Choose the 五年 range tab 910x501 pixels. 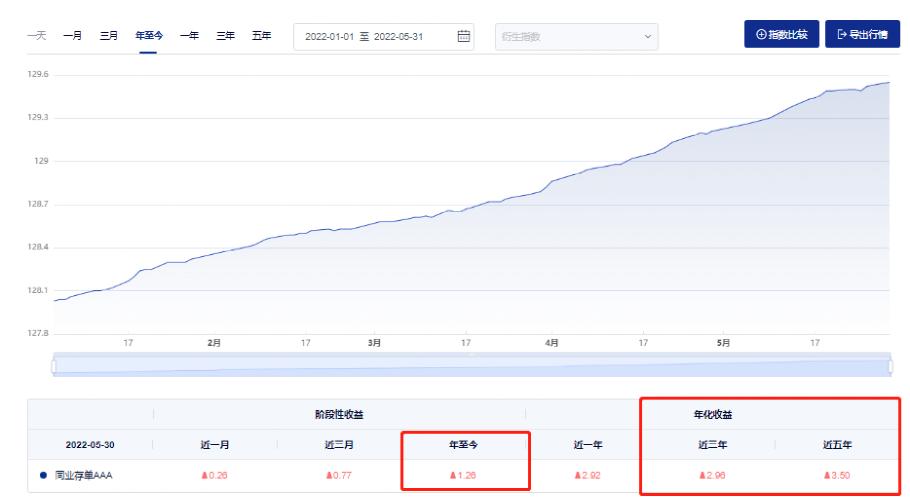tap(261, 35)
